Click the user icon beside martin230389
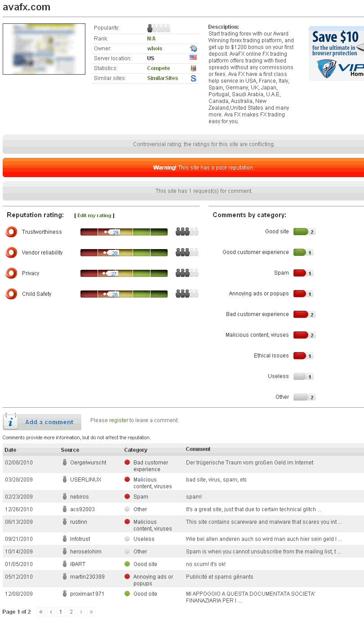 [65, 576]
